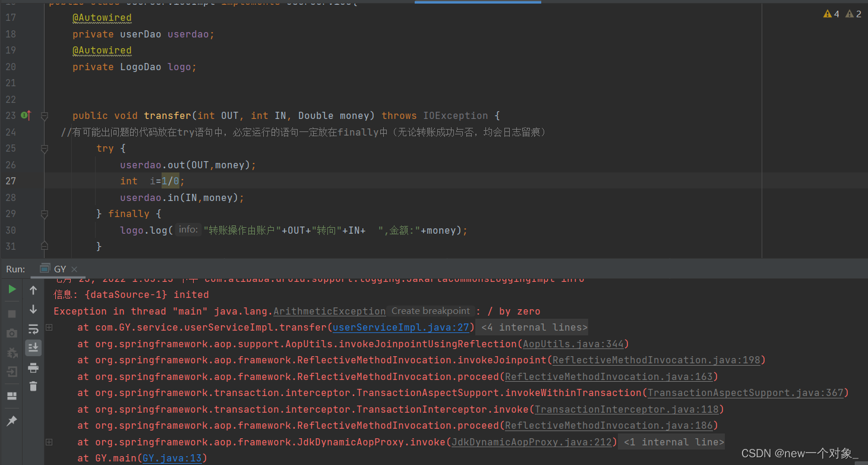Place cursor on '1/0' expression
Screen dimensions: 868x465
[x=171, y=181]
